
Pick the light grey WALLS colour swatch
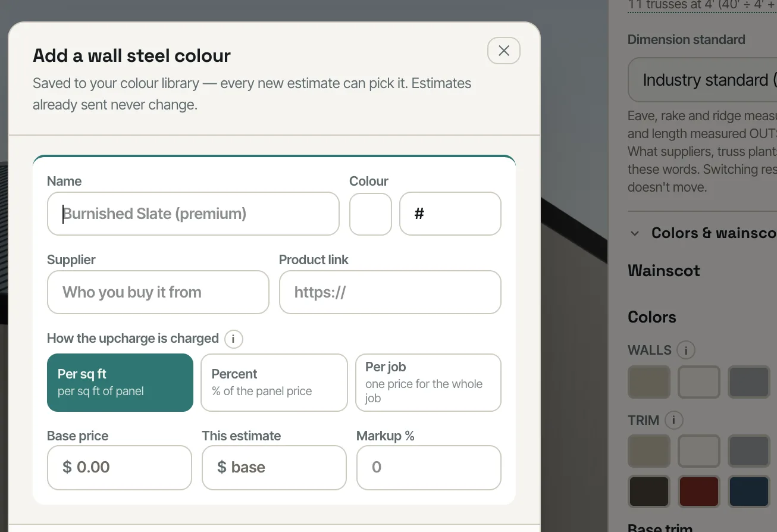pyautogui.click(x=699, y=382)
